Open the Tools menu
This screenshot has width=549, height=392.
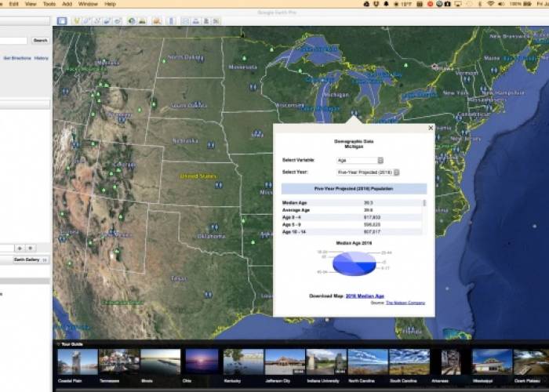[49, 4]
